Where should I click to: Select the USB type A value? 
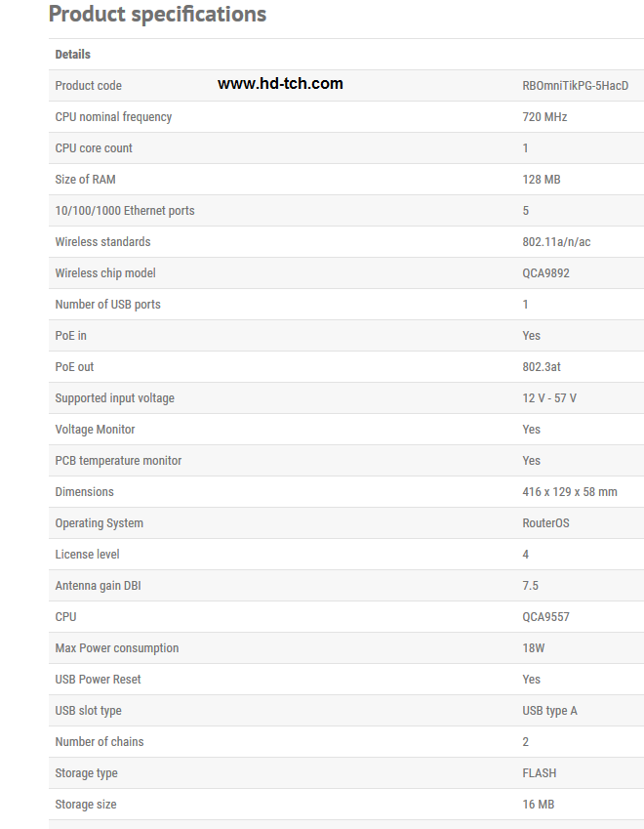click(549, 711)
